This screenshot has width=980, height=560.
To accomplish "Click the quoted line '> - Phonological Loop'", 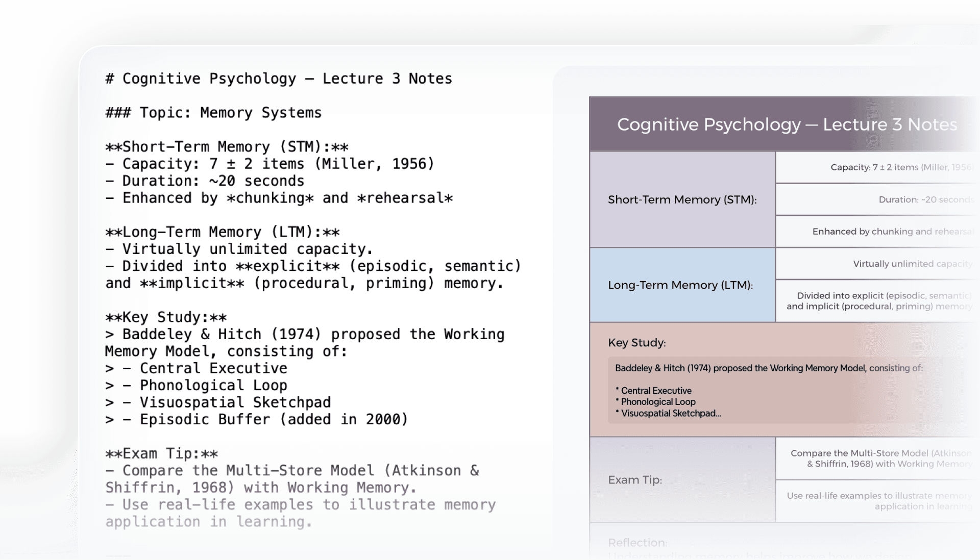I will tap(196, 385).
